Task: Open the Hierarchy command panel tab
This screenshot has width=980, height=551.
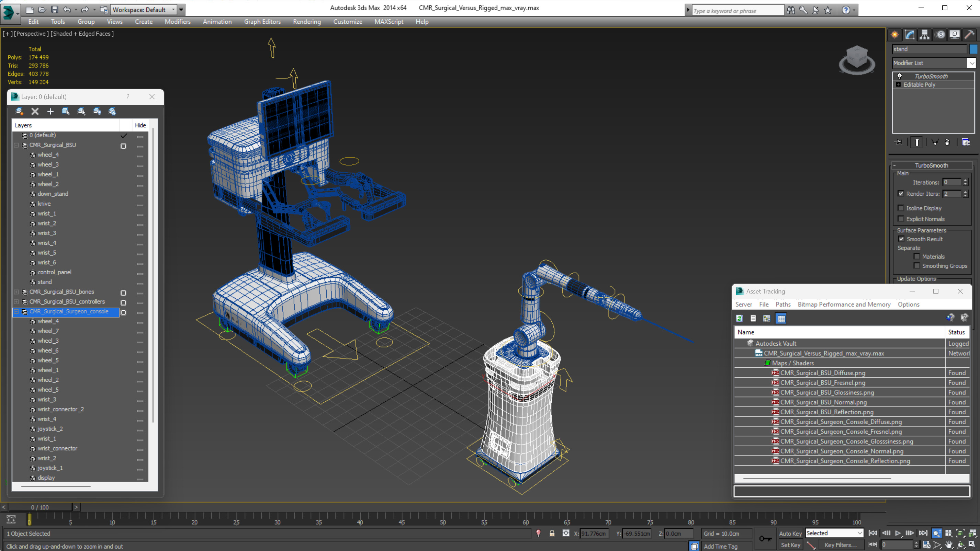Action: point(924,35)
